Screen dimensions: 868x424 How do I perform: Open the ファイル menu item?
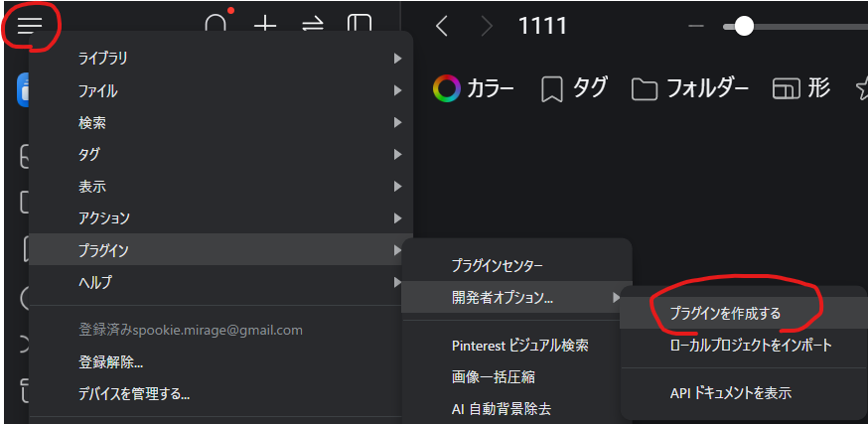pos(220,90)
